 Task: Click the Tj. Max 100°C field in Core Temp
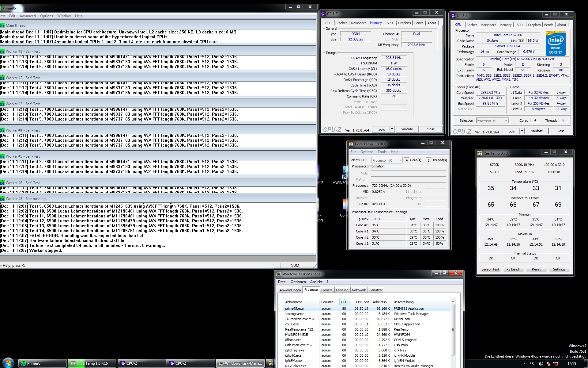[x=389, y=219]
